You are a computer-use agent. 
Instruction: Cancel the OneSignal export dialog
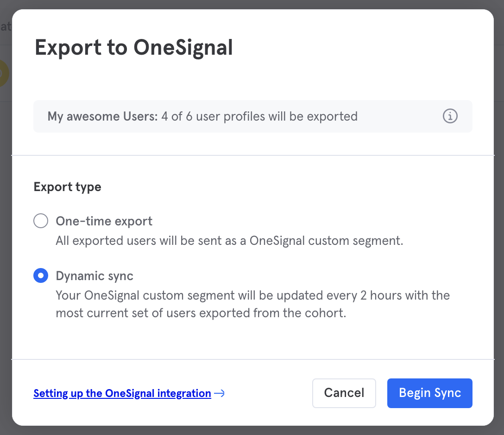[344, 393]
